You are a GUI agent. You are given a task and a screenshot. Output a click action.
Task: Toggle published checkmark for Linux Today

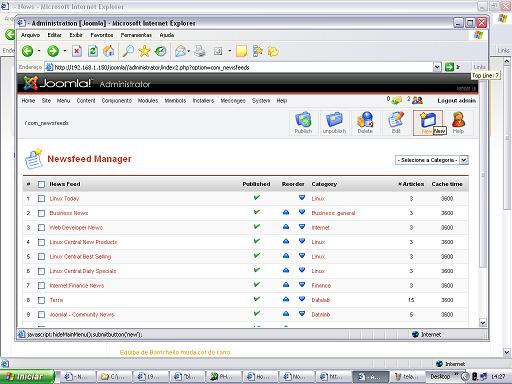[256, 198]
